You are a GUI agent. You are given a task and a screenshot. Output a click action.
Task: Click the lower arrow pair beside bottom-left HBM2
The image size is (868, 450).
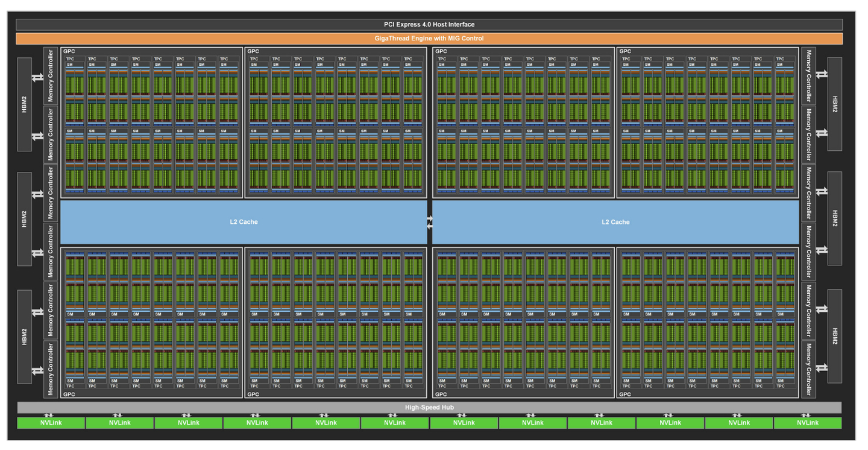coord(37,370)
